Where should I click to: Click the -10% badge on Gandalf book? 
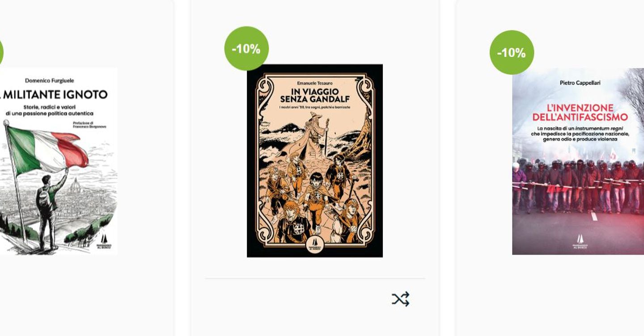pyautogui.click(x=246, y=49)
